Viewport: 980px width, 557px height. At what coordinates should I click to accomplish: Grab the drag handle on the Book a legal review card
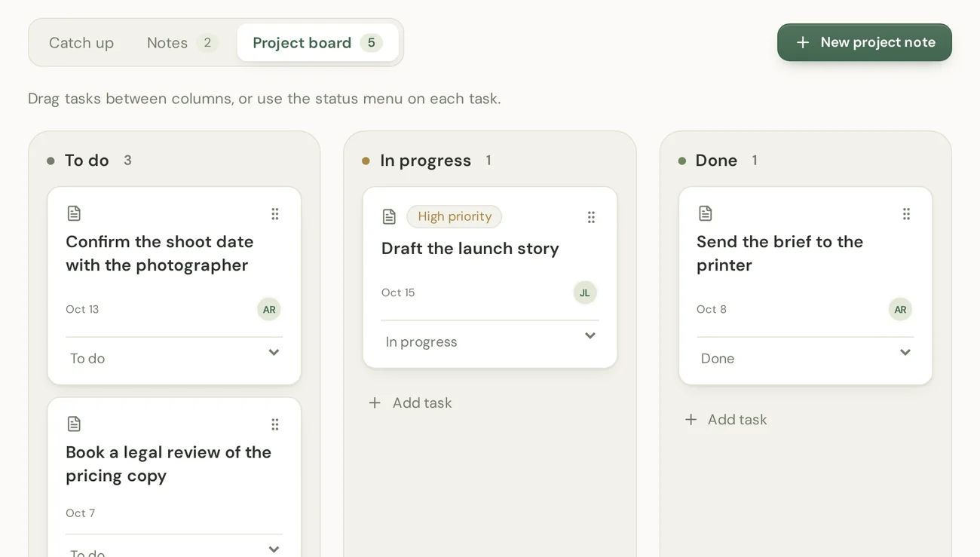275,424
